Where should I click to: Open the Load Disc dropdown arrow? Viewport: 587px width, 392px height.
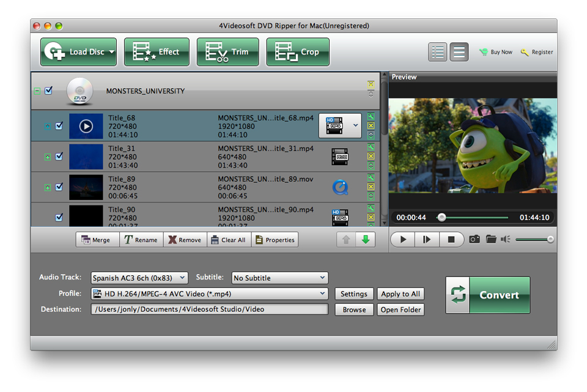point(111,52)
